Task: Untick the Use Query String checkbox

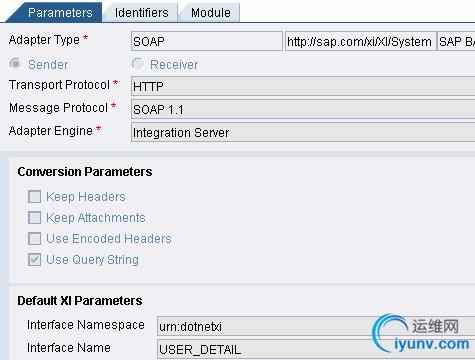Action: [35, 260]
